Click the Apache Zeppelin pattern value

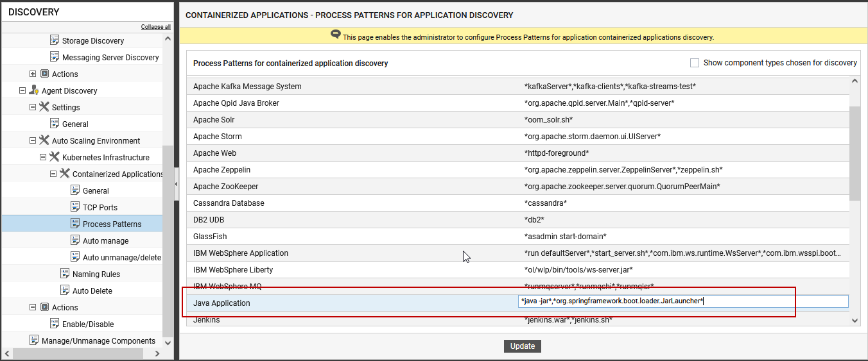623,170
